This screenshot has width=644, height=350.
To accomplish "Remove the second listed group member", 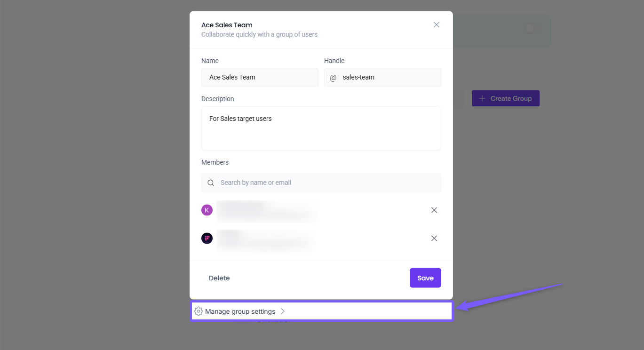I will [x=434, y=239].
